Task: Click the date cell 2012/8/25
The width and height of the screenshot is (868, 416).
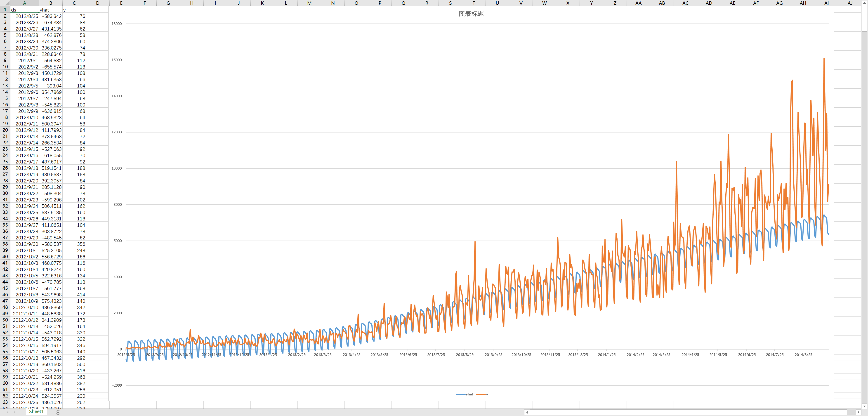Action: pyautogui.click(x=24, y=16)
